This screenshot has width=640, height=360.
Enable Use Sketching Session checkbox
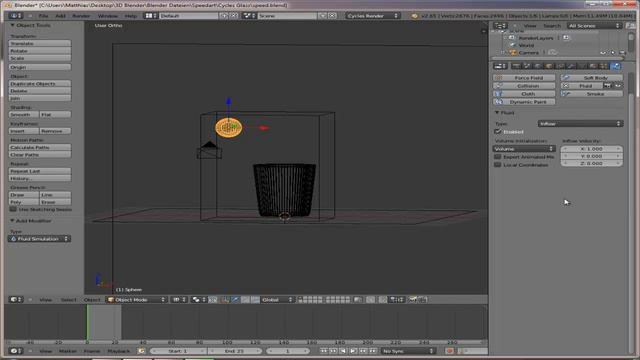point(13,209)
